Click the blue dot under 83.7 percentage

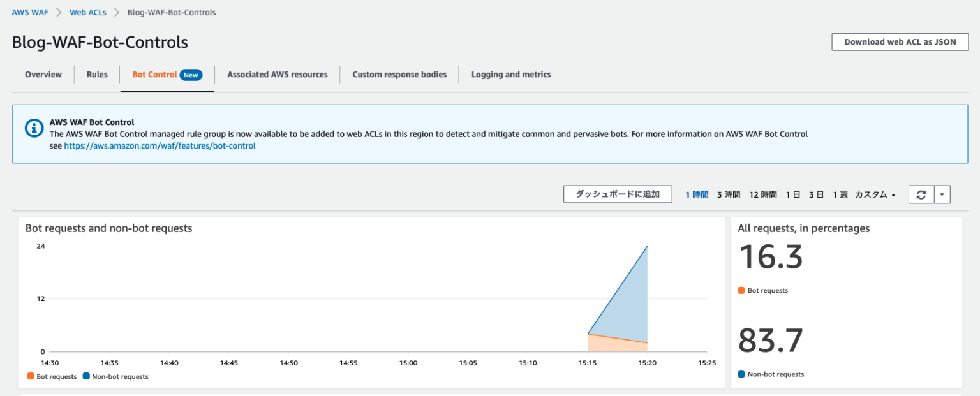[741, 374]
